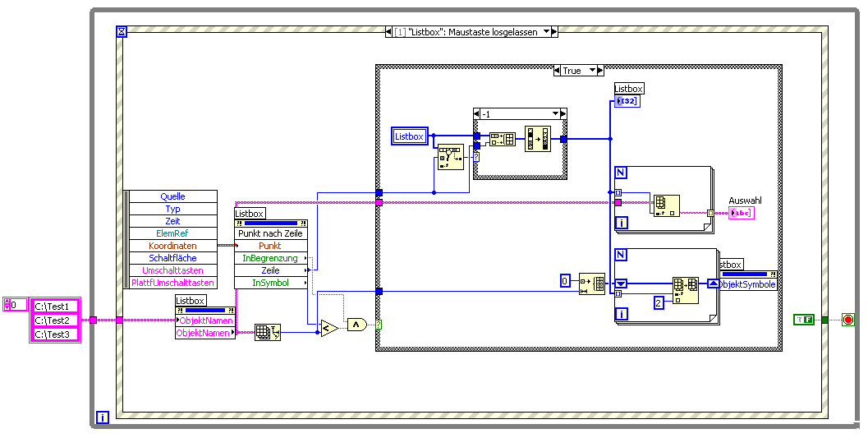Click i terminal of the Auswahl for loop

pos(621,224)
